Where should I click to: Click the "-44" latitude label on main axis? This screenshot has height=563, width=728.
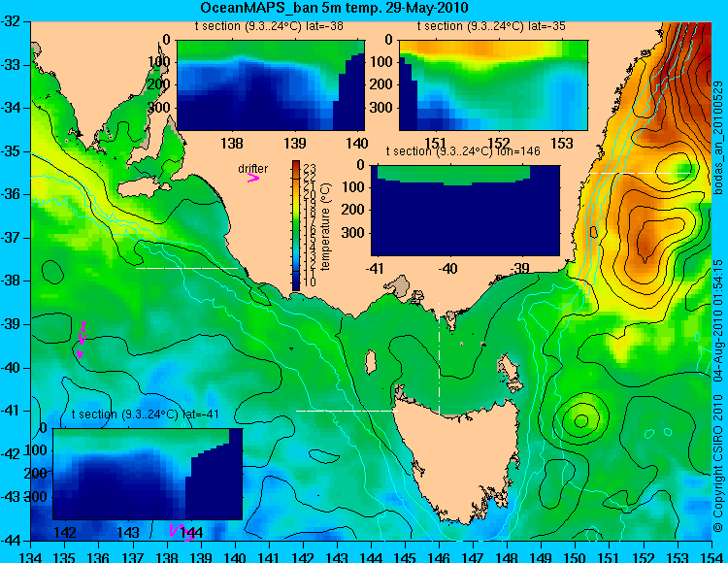pyautogui.click(x=10, y=541)
